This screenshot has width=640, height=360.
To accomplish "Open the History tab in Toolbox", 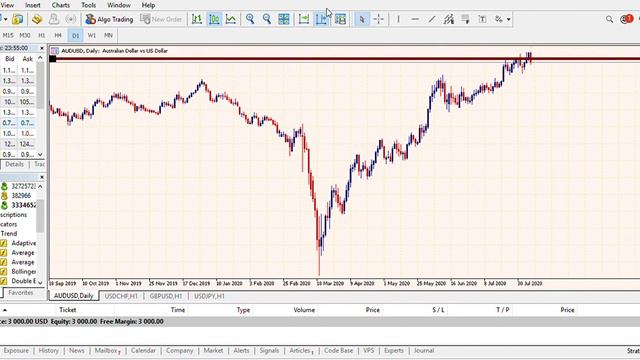I will tap(49, 351).
